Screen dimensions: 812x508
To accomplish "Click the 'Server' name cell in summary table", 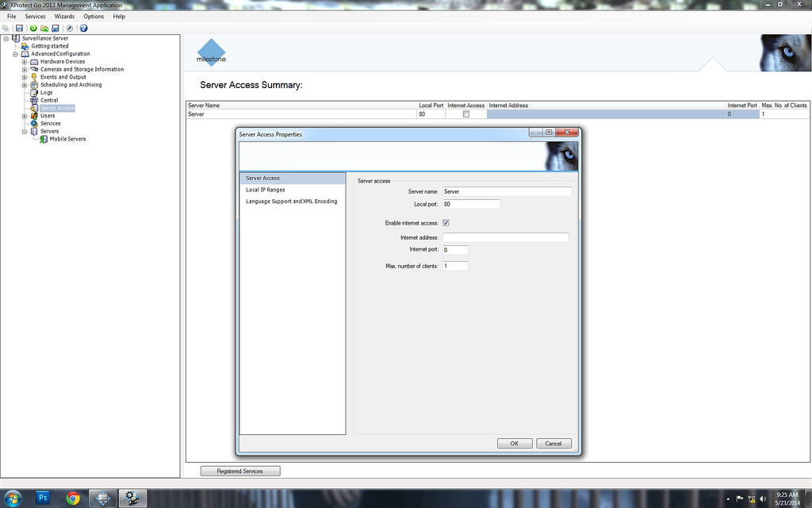I will pyautogui.click(x=301, y=114).
